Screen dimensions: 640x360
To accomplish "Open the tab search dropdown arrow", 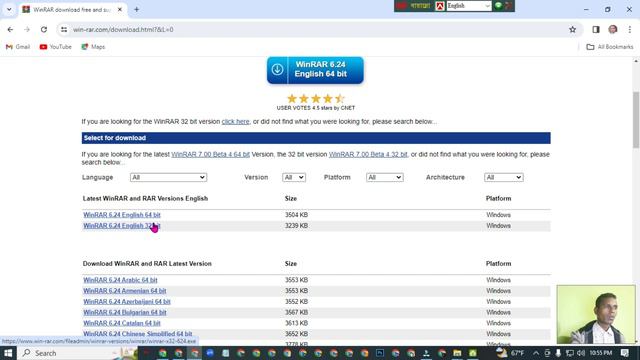I will point(9,9).
